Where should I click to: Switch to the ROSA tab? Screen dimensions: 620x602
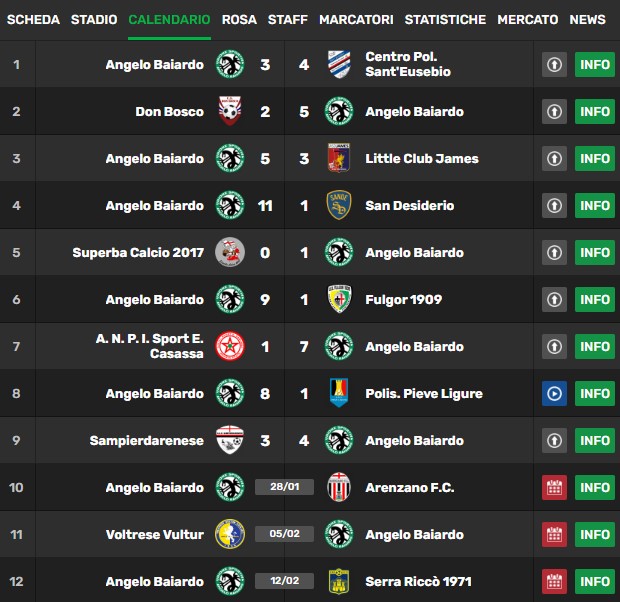[239, 19]
